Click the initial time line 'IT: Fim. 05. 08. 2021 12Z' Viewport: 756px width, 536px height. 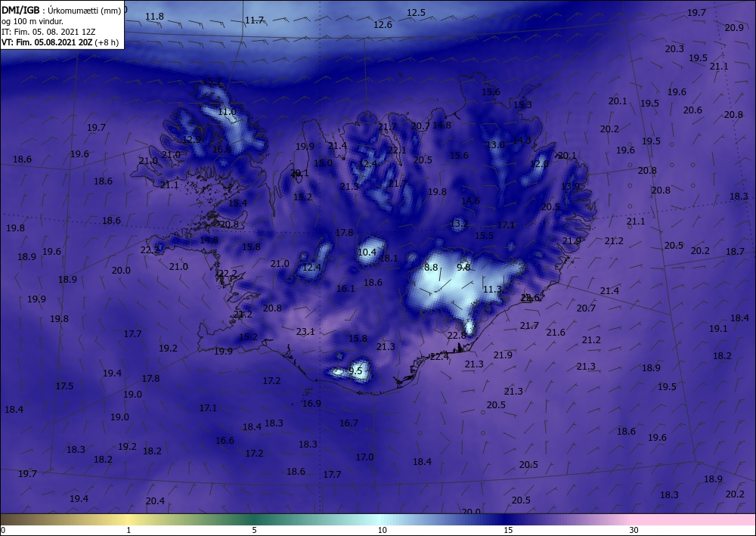48,32
